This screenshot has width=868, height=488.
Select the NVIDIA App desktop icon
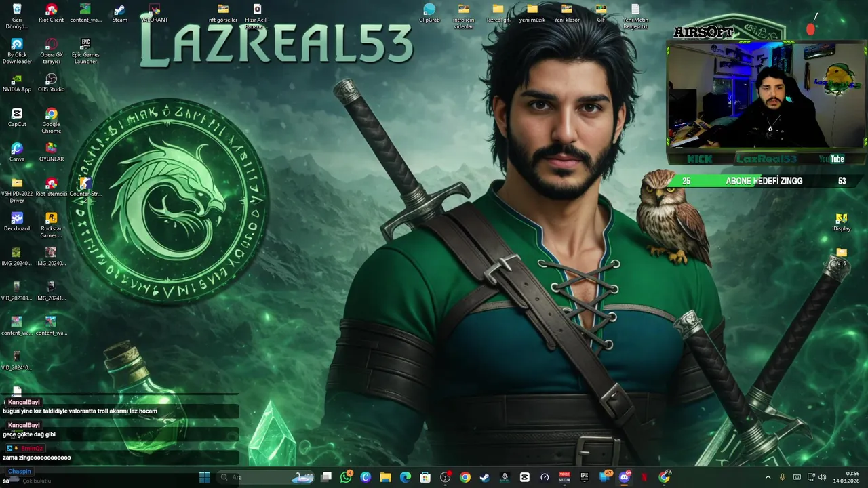pos(17,83)
